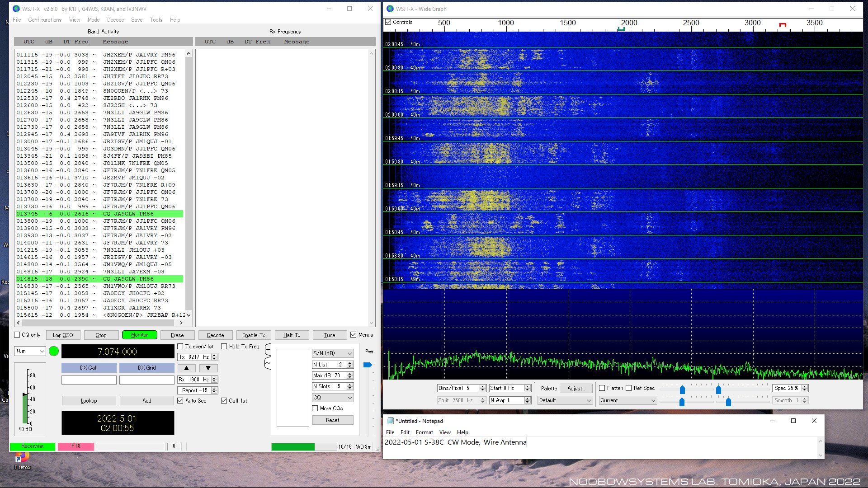Image resolution: width=868 pixels, height=488 pixels.
Task: Click the N List 12 spinner
Action: point(333,365)
